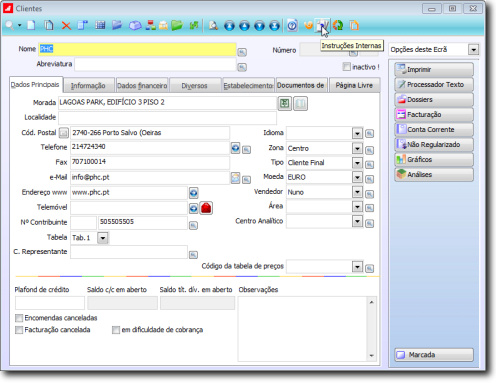Expand the Opções deste Ecrã dropdown

[473, 50]
